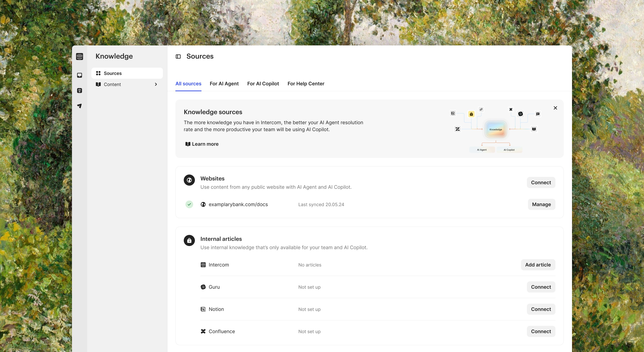Select the For Help Center tab
644x352 pixels.
306,83
